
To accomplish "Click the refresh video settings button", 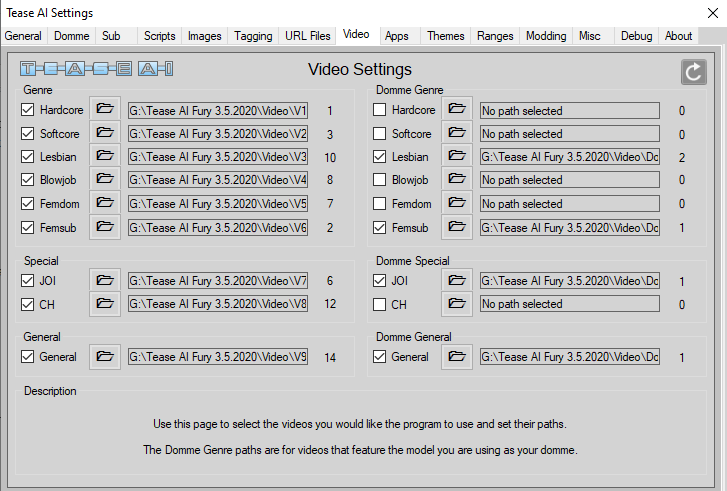I will coord(694,72).
